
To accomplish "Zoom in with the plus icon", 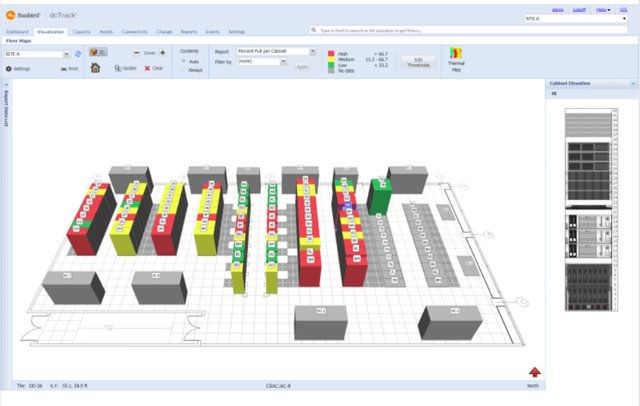I will pyautogui.click(x=162, y=53).
